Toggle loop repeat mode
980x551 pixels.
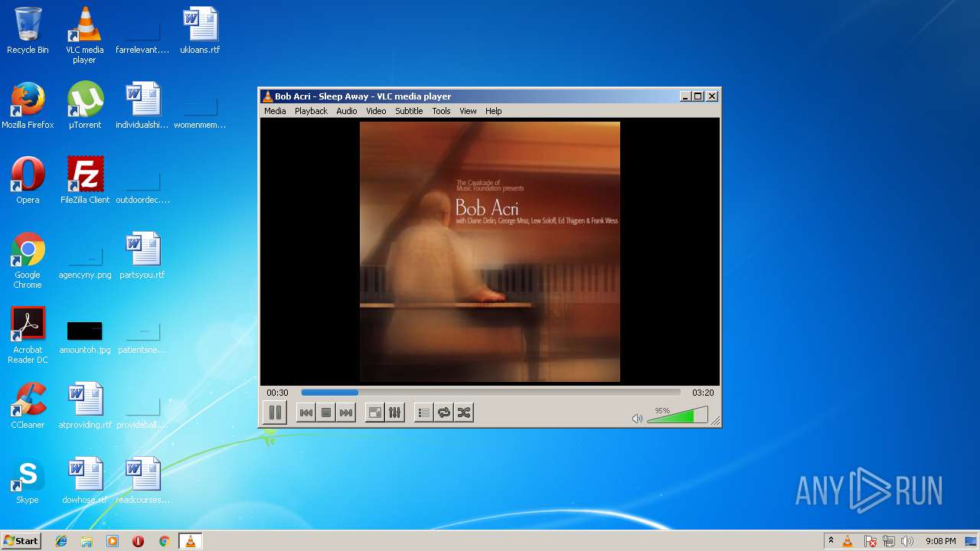tap(444, 412)
